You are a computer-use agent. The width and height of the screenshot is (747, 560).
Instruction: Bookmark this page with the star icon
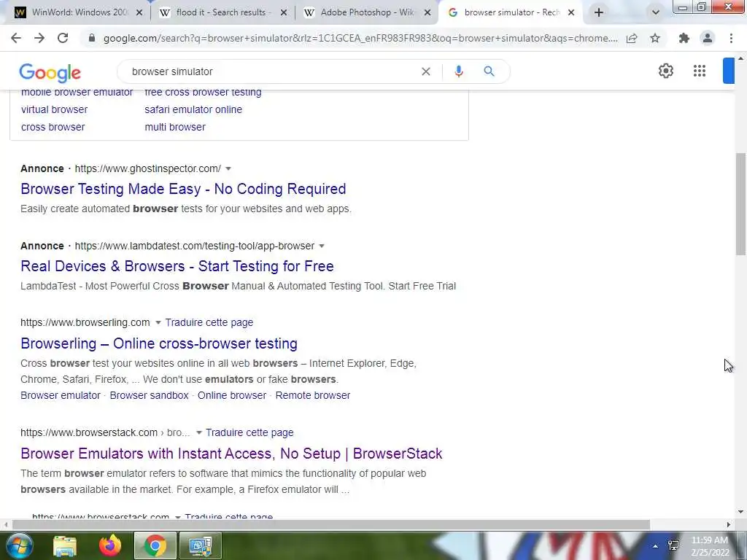[x=655, y=38]
